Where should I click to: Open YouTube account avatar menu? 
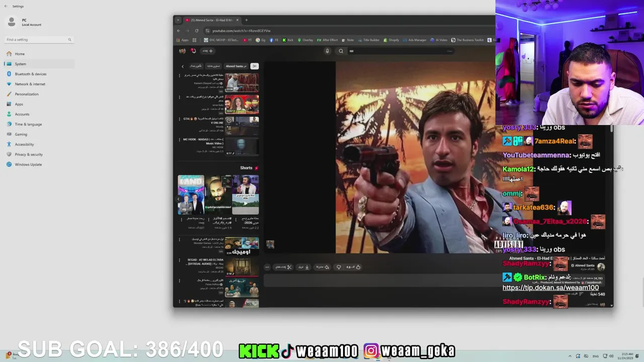[x=182, y=51]
